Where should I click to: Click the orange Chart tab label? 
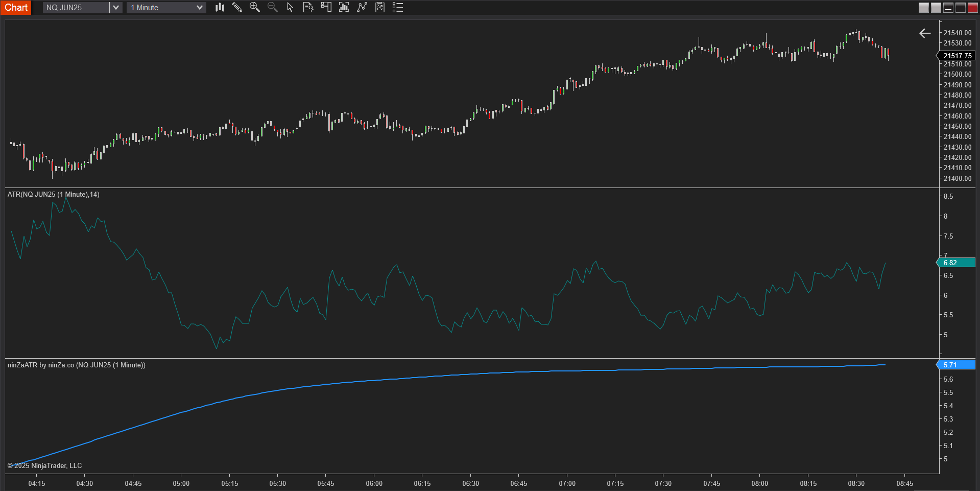(x=16, y=8)
